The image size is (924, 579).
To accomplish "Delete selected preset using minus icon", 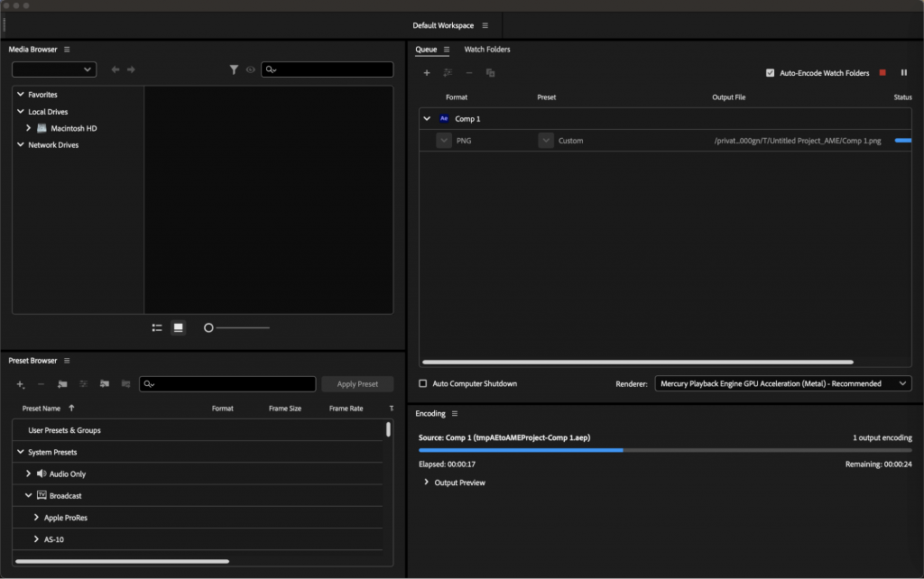I will [41, 384].
